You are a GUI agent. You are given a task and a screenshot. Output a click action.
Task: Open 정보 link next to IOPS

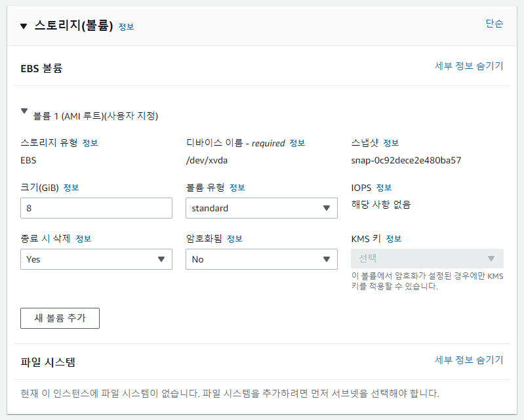tap(384, 188)
